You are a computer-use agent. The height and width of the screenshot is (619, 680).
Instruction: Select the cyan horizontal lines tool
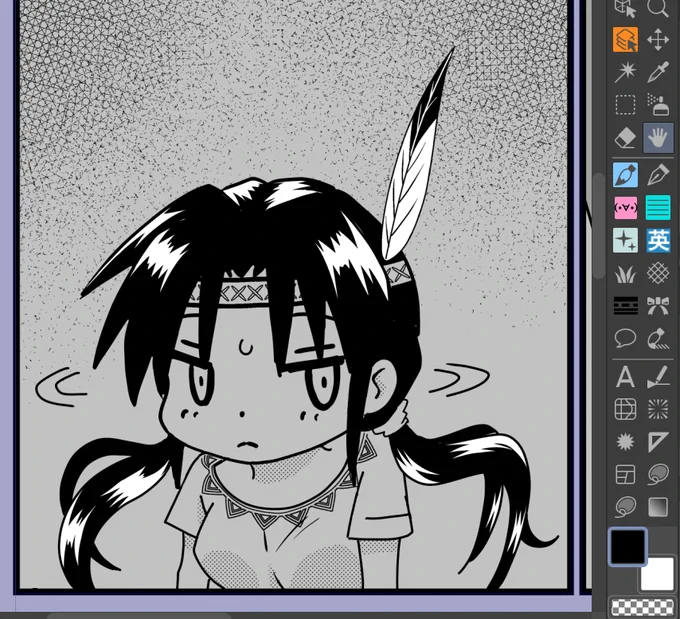[658, 208]
